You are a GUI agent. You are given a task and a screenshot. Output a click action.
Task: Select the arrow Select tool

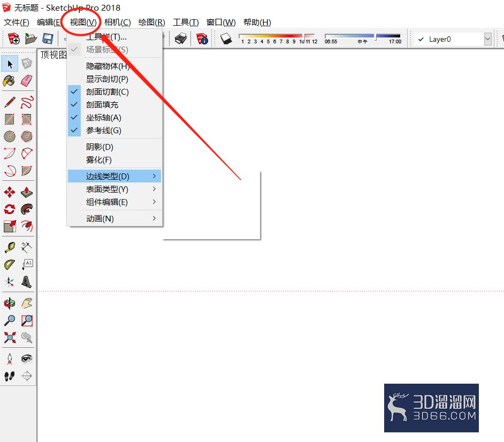pos(10,64)
